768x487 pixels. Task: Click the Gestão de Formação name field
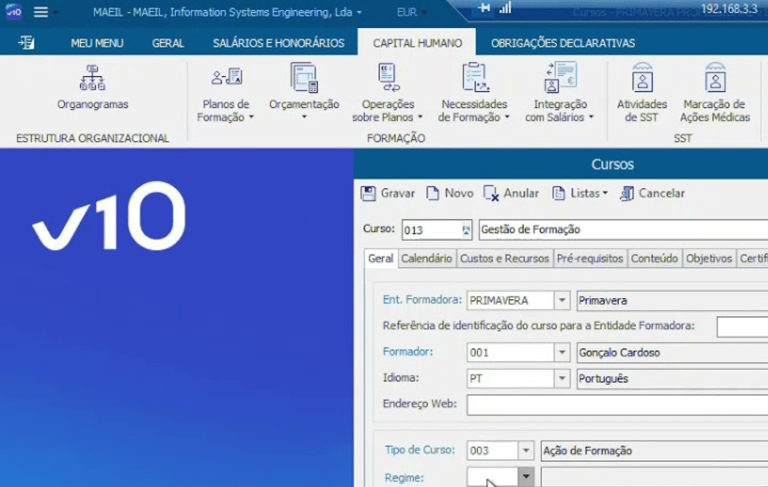[623, 229]
